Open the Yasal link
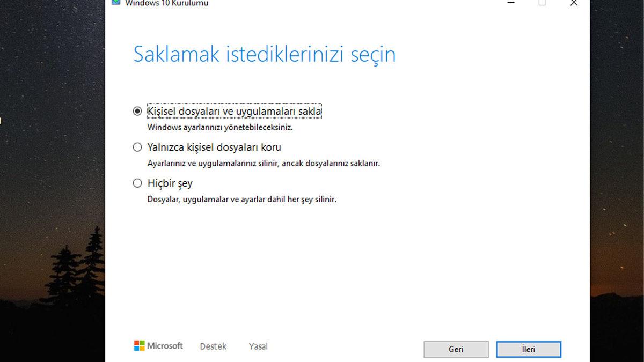644x362 pixels. click(x=258, y=346)
